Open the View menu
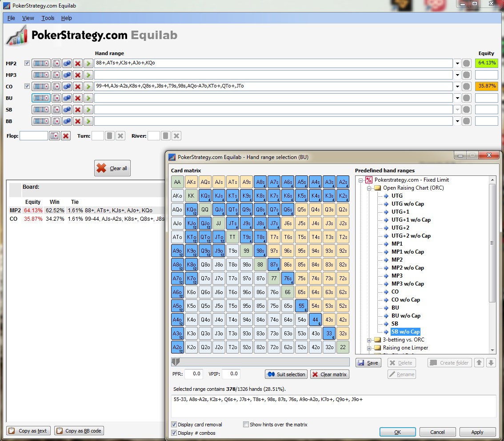 click(28, 18)
